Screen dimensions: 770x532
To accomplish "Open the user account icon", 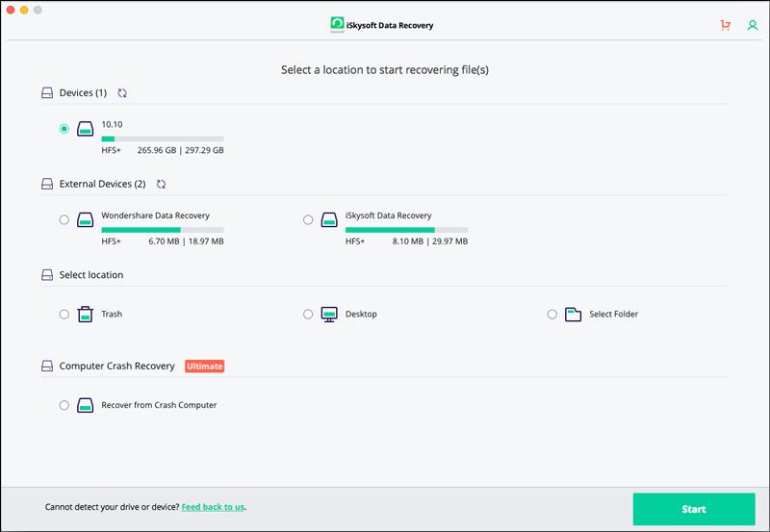I will 753,25.
